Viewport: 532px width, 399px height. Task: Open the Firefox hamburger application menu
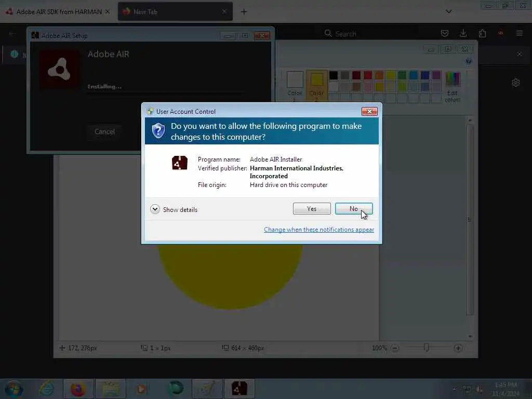click(519, 33)
